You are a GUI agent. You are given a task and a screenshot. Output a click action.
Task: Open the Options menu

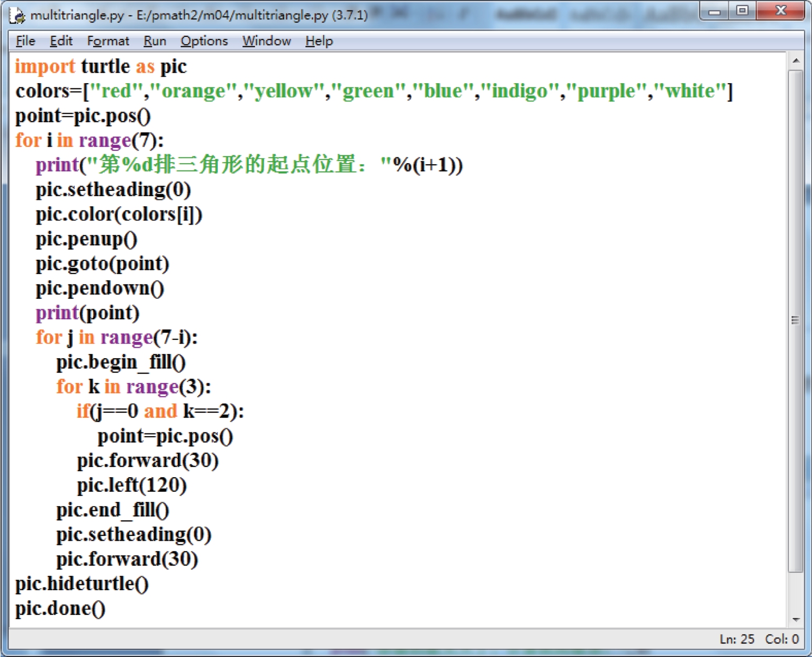click(x=204, y=41)
